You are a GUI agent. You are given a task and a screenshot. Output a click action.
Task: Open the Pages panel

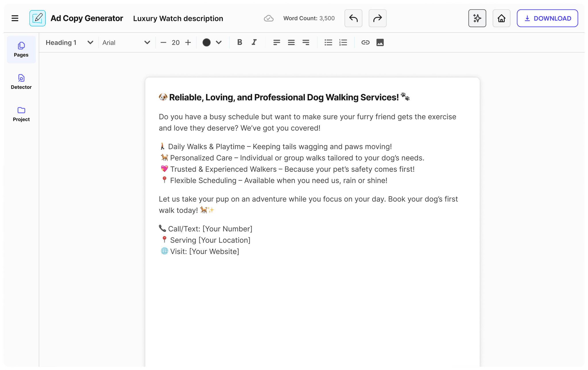[21, 50]
